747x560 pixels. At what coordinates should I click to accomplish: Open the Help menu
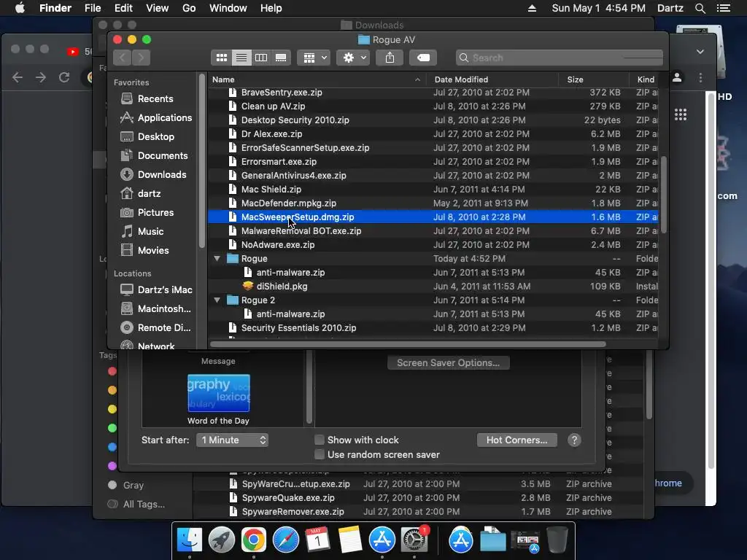[271, 8]
